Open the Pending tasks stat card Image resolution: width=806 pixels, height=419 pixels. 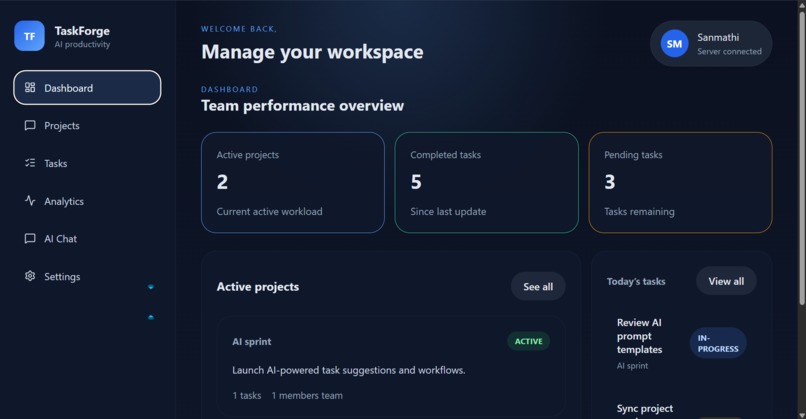click(x=680, y=183)
